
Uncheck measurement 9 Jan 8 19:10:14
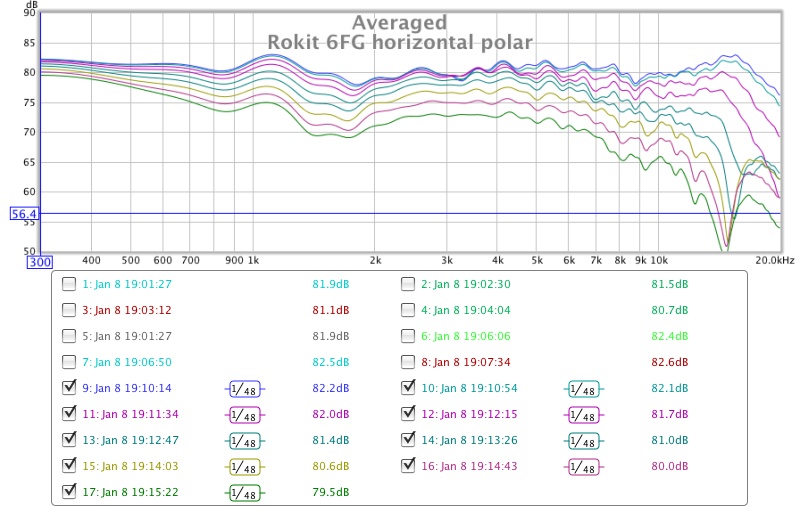coord(69,388)
